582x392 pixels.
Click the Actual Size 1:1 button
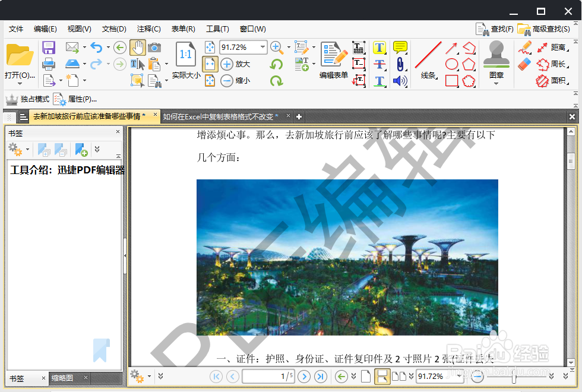[185, 60]
